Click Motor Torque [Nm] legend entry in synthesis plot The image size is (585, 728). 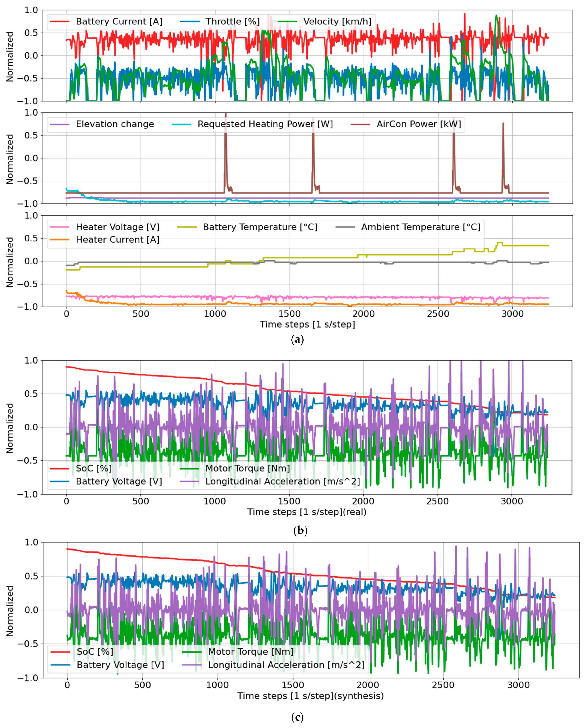(251, 652)
